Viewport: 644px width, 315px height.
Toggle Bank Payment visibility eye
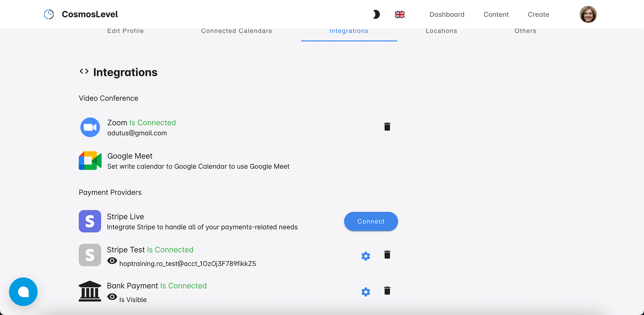pos(112,297)
